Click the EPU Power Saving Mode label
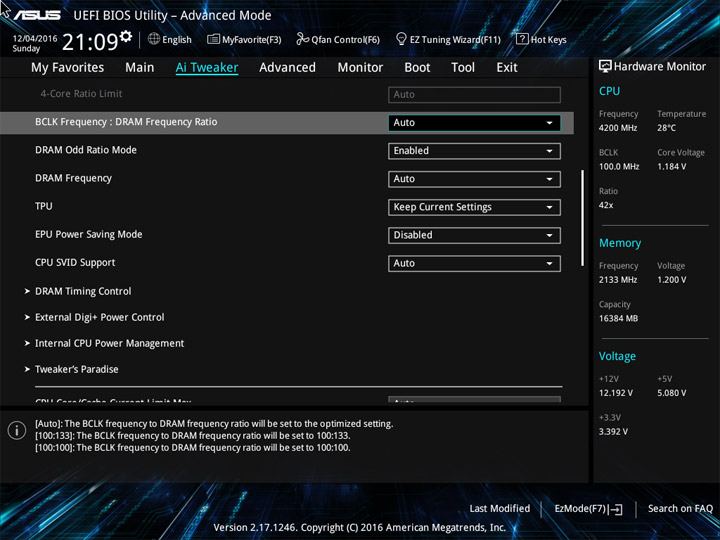The width and height of the screenshot is (720, 540). click(x=89, y=234)
